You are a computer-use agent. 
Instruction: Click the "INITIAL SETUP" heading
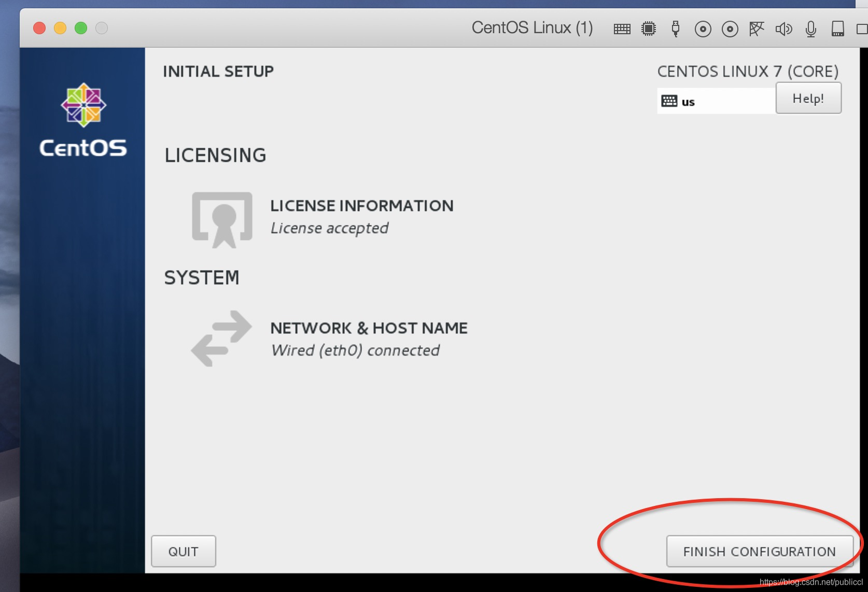[218, 72]
